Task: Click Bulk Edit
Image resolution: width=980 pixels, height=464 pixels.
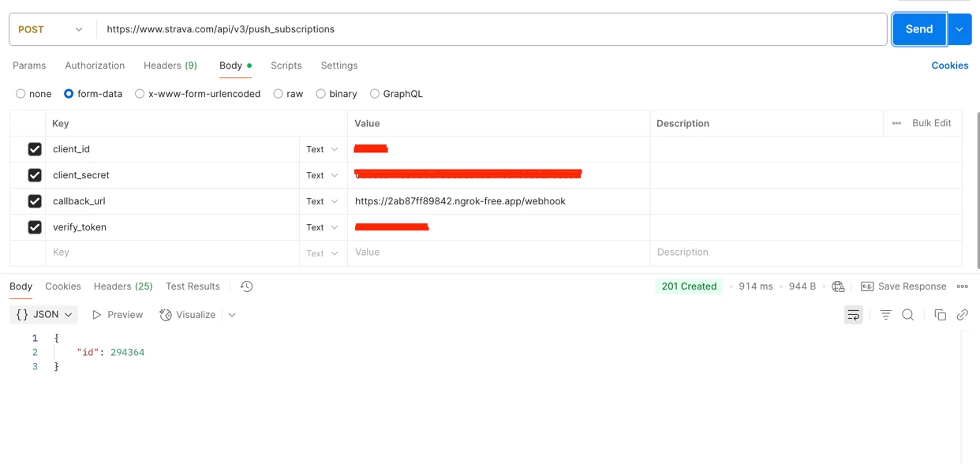Action: point(932,123)
